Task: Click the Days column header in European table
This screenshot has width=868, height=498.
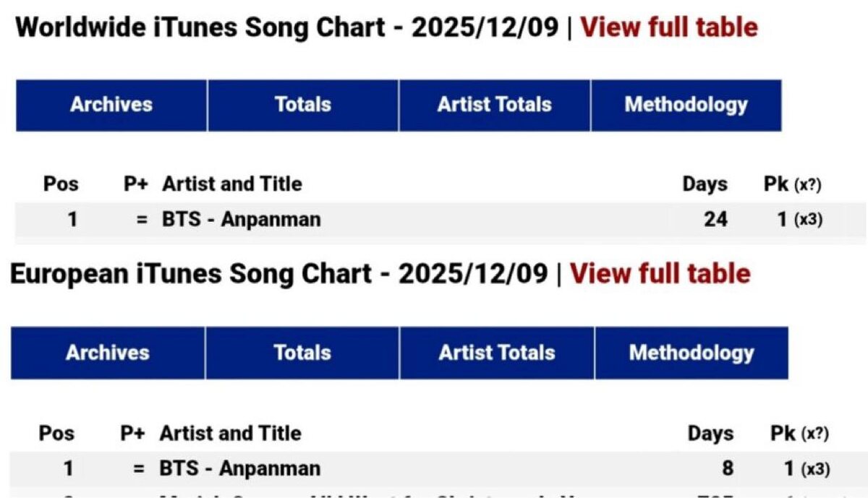Action: tap(710, 434)
